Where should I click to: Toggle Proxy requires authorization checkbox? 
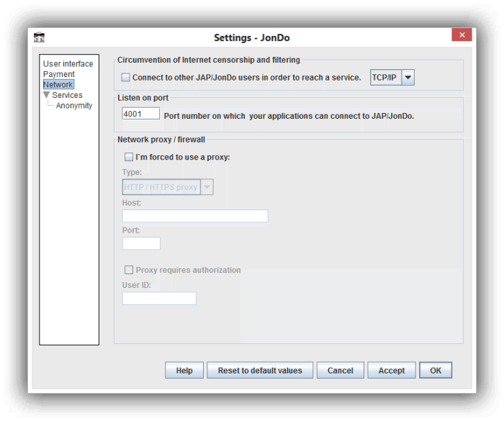(x=129, y=270)
